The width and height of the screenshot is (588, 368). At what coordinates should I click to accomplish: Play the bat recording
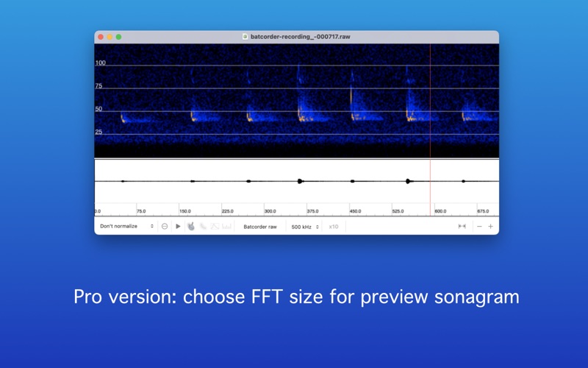pyautogui.click(x=178, y=226)
